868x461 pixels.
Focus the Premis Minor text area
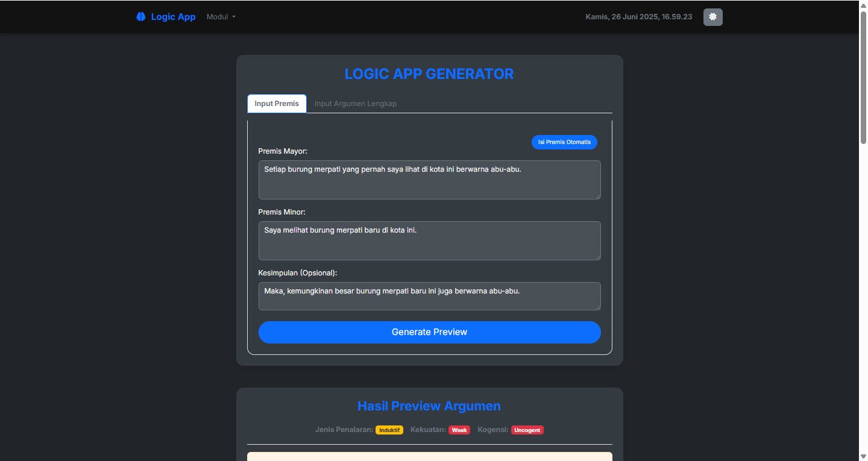point(430,240)
